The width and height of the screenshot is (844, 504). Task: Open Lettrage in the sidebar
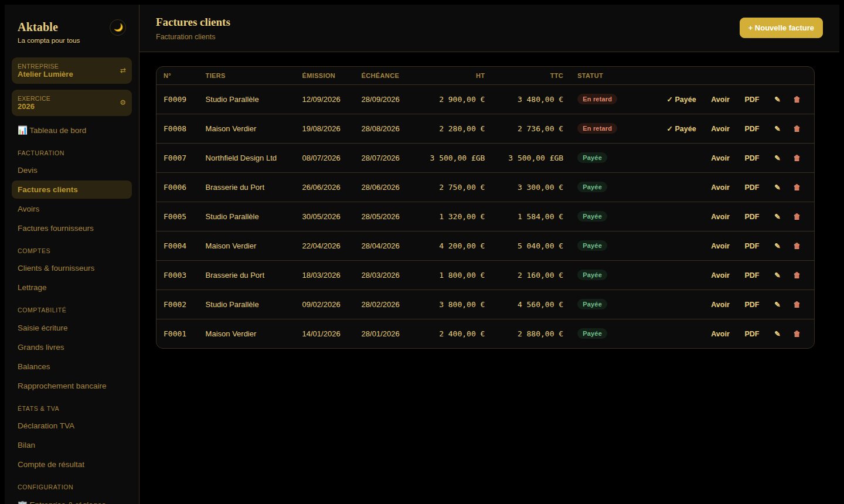click(72, 287)
